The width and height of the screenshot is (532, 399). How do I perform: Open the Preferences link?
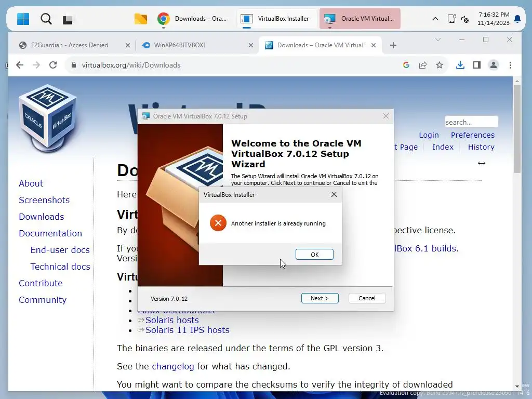pos(472,135)
